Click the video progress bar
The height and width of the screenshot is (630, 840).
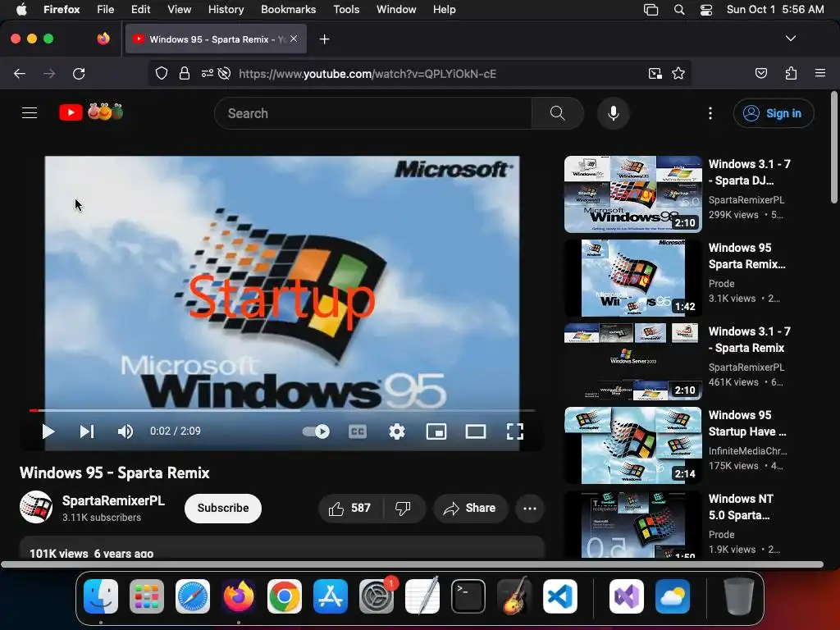click(x=282, y=411)
